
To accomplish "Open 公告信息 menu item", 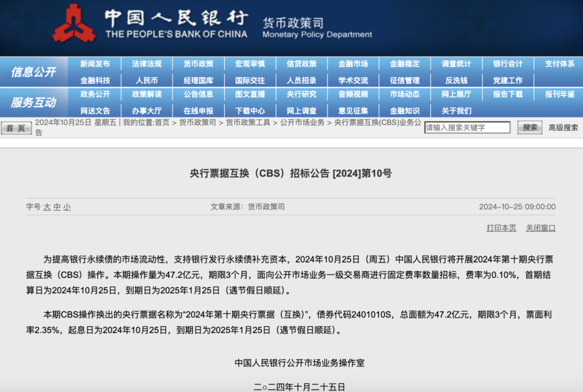I will (199, 94).
